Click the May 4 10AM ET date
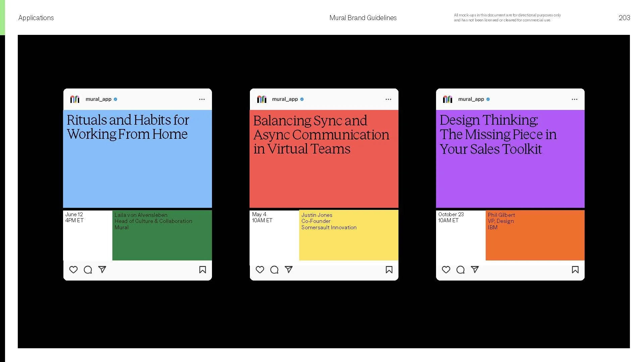This screenshot has width=644, height=362. click(262, 217)
